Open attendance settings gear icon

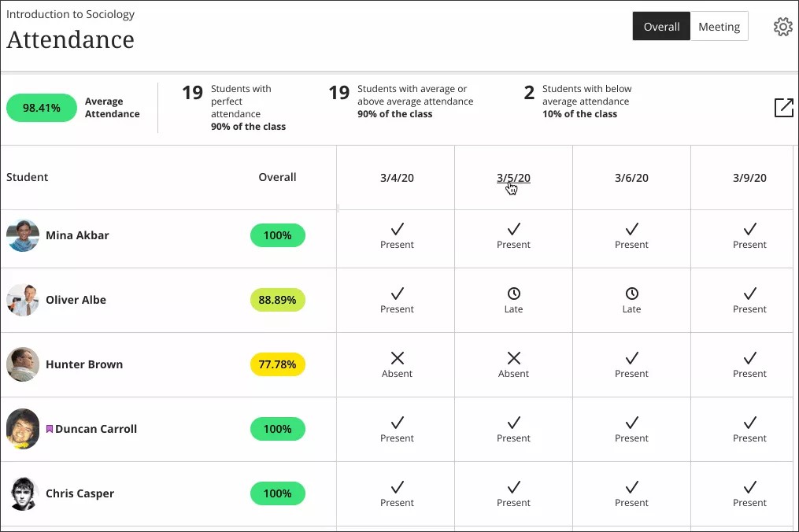coord(782,27)
